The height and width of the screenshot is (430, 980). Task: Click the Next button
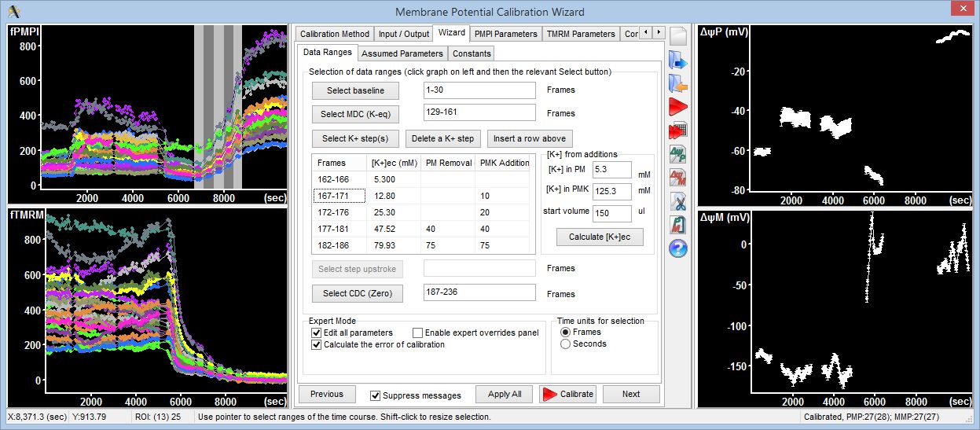631,394
